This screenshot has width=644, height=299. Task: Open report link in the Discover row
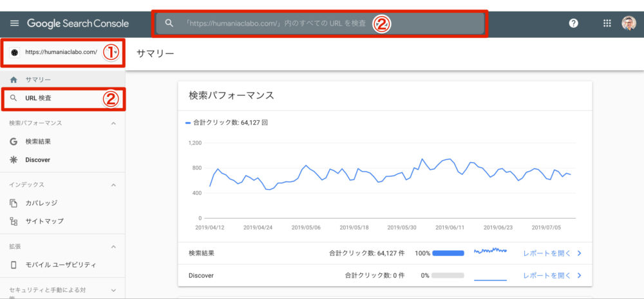tap(547, 276)
